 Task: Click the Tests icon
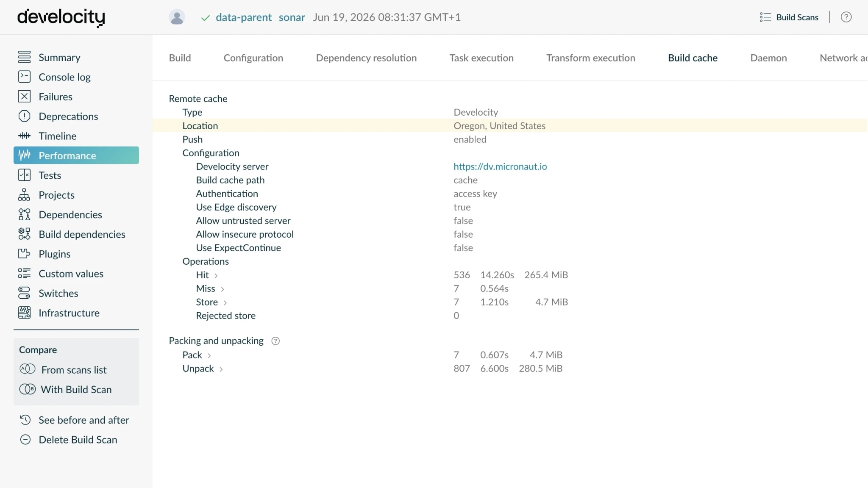click(x=24, y=175)
